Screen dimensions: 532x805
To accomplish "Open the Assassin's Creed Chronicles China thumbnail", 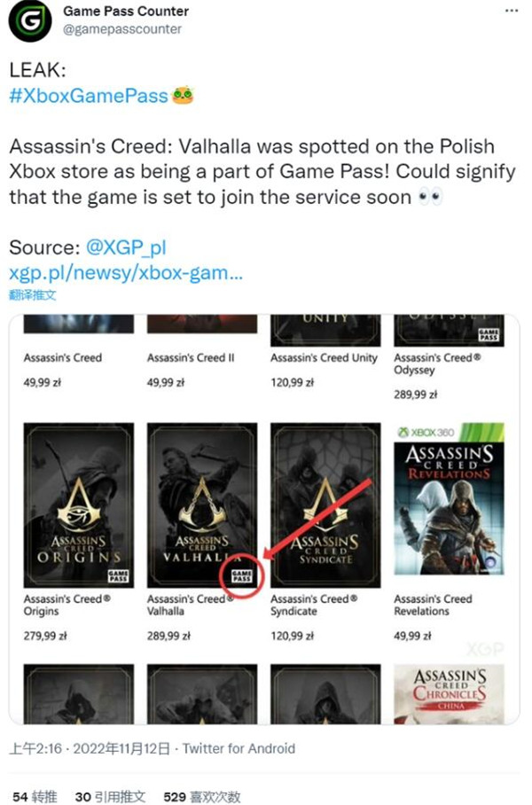I will 449,694.
